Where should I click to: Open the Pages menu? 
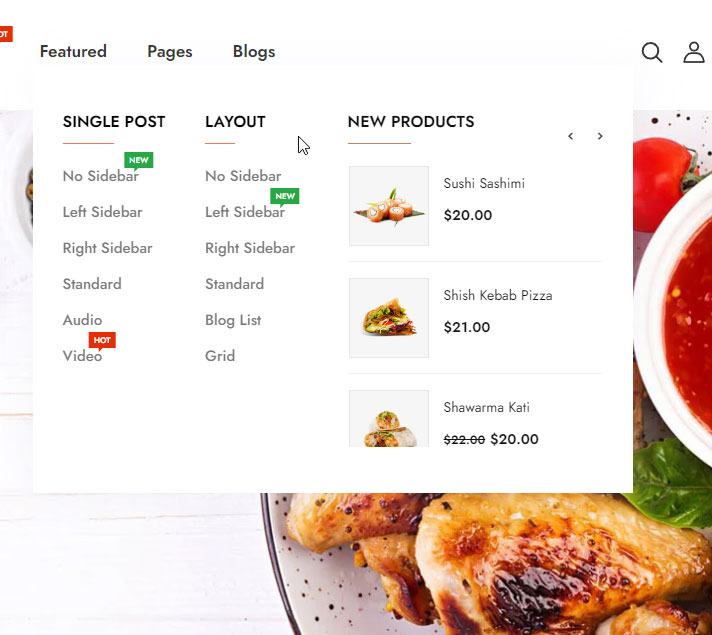click(x=170, y=52)
